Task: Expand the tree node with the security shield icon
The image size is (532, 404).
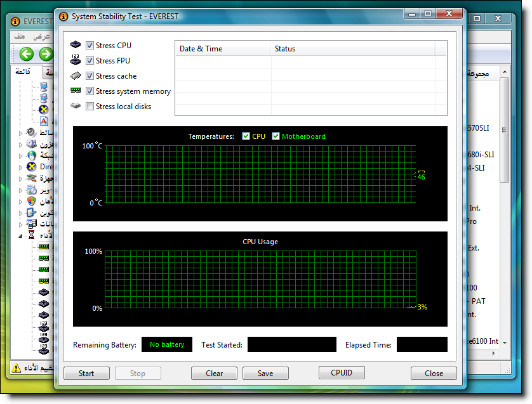Action: click(x=20, y=202)
